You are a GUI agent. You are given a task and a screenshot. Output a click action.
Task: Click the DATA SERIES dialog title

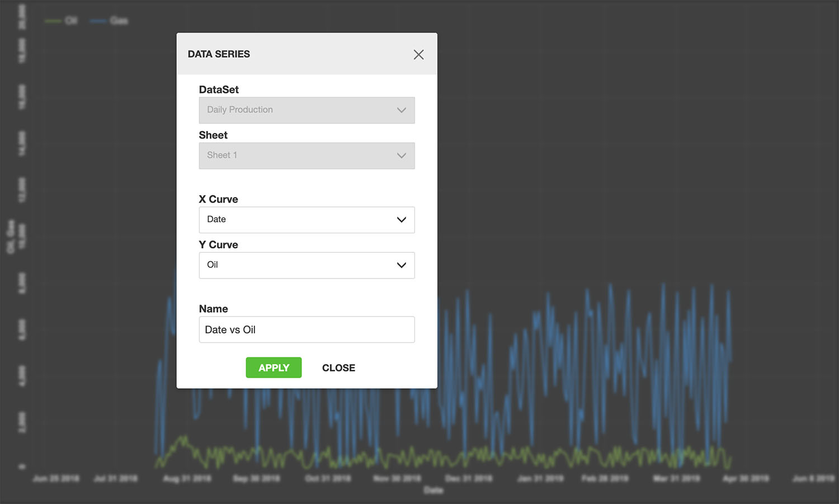[x=219, y=54]
